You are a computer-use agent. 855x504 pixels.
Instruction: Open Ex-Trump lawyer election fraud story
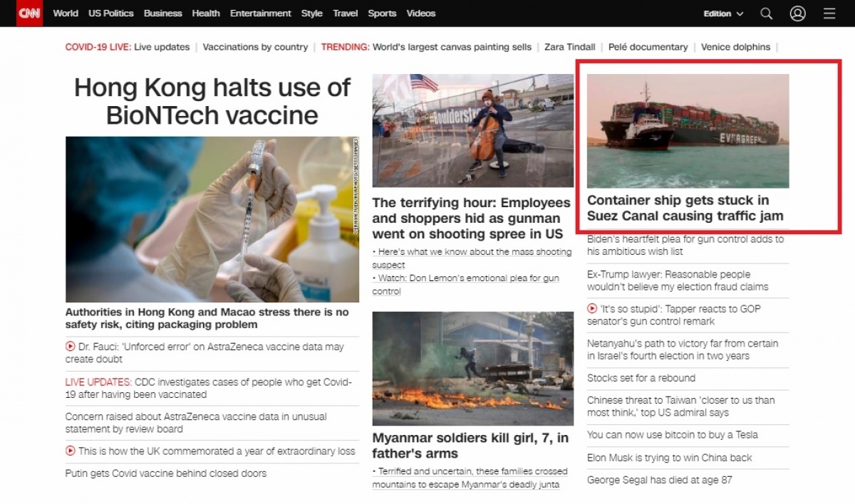pos(678,280)
